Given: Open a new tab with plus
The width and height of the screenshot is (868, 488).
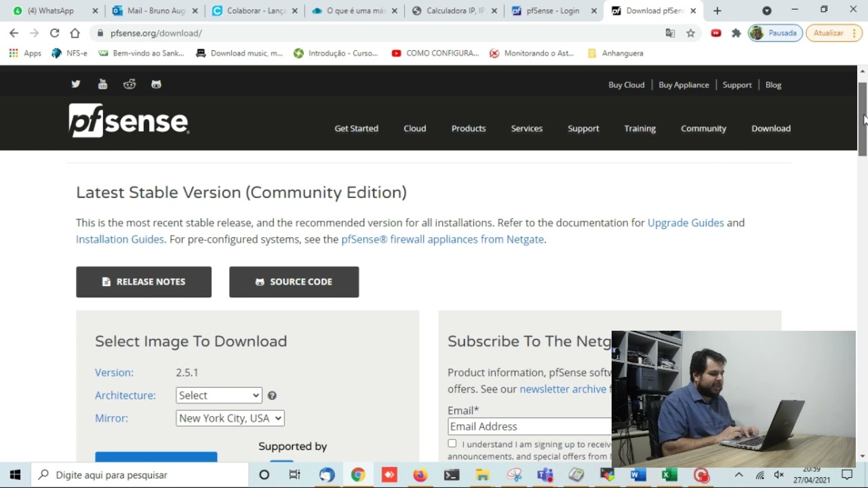Looking at the screenshot, I should coord(717,11).
